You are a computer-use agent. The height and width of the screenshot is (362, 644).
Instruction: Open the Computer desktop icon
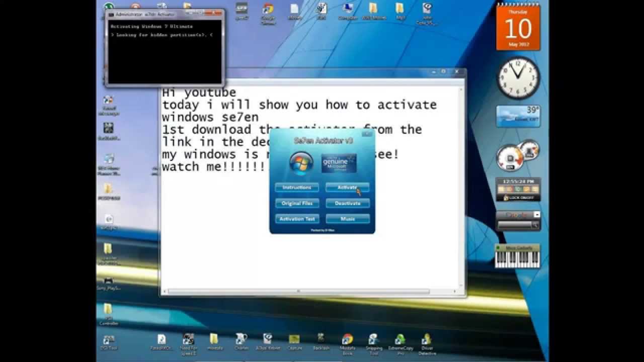(x=347, y=12)
